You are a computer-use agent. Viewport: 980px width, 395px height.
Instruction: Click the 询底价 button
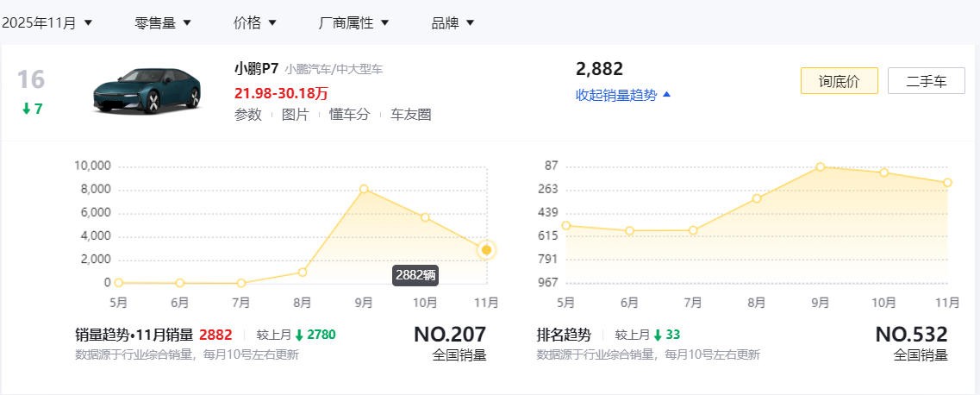[x=839, y=81]
